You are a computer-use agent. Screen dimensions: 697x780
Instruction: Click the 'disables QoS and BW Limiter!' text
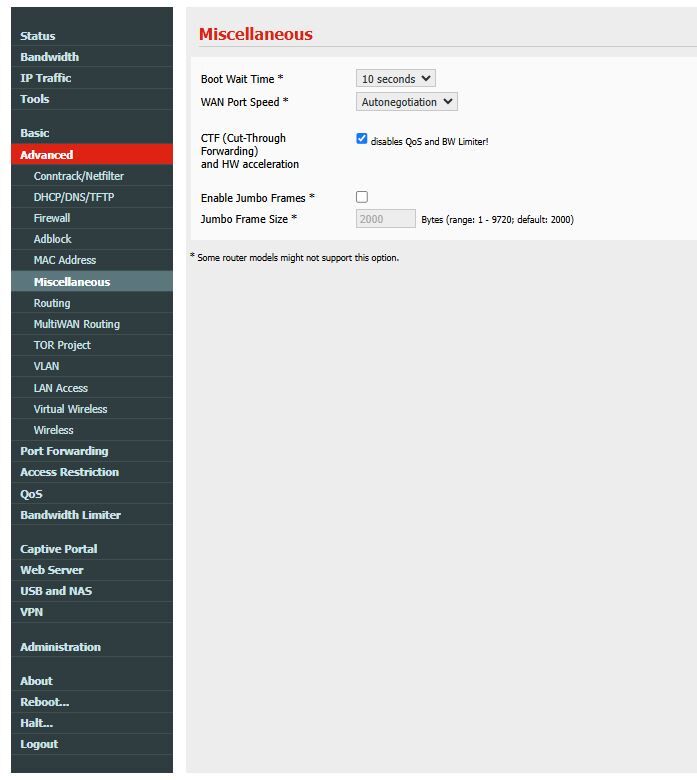coord(429,141)
